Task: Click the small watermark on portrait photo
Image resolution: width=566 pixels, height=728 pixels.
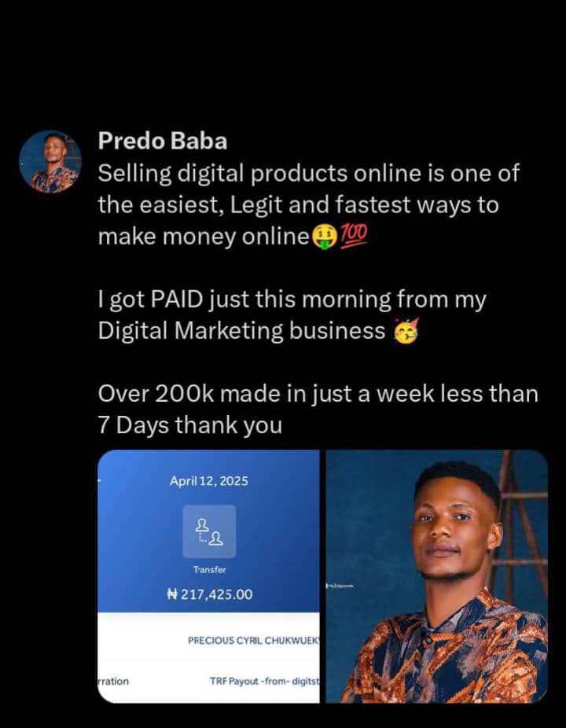Action: pos(340,586)
